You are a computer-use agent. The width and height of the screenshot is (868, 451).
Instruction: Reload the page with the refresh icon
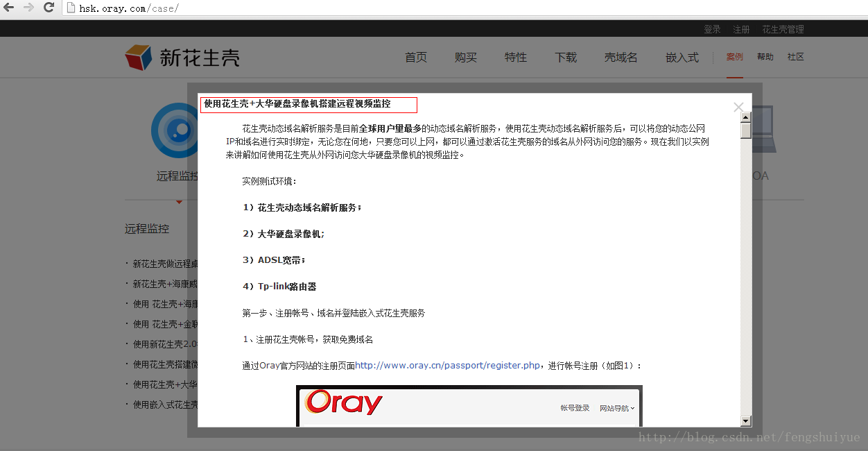(x=49, y=8)
